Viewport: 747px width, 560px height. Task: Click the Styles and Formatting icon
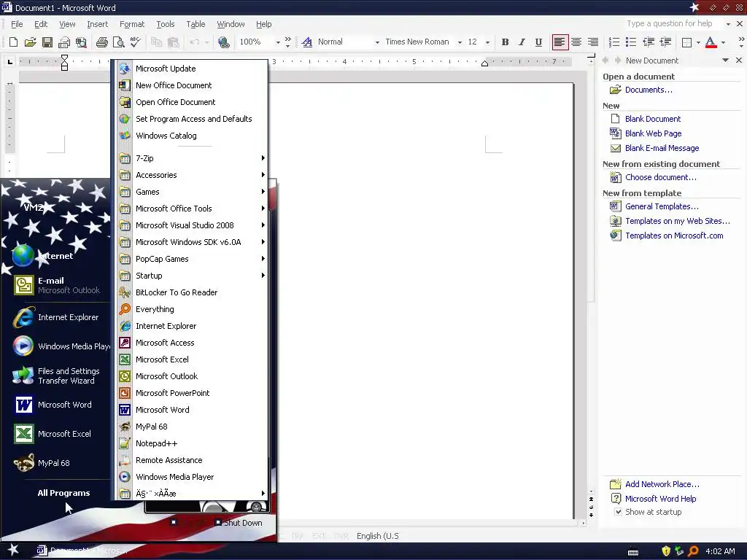pyautogui.click(x=307, y=42)
